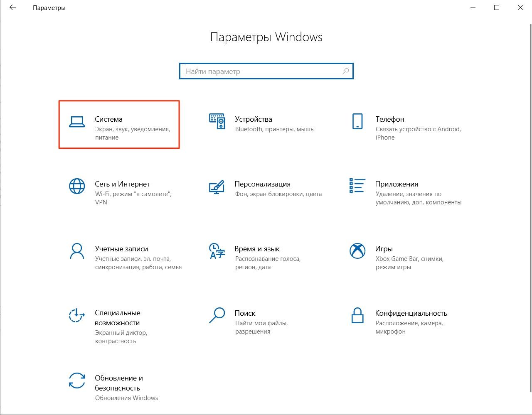Click the Конфиденциальность title text
532x415 pixels.
pos(411,313)
